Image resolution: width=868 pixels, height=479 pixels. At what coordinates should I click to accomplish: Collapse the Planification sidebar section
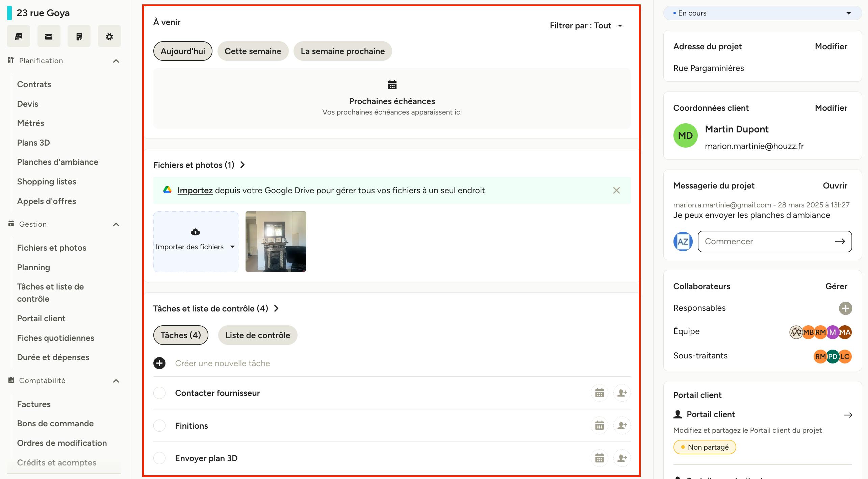(x=116, y=61)
